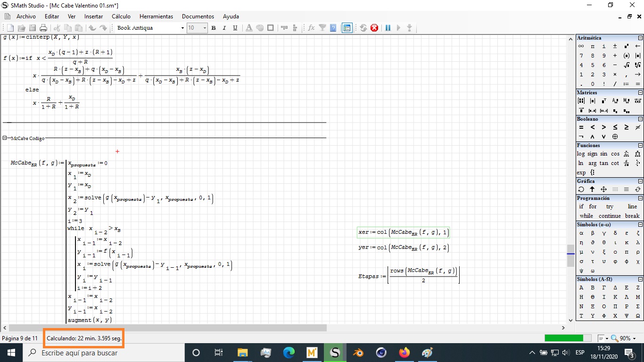The width and height of the screenshot is (644, 362).
Task: Click the recalculate worksheet icon
Action: [x=363, y=28]
